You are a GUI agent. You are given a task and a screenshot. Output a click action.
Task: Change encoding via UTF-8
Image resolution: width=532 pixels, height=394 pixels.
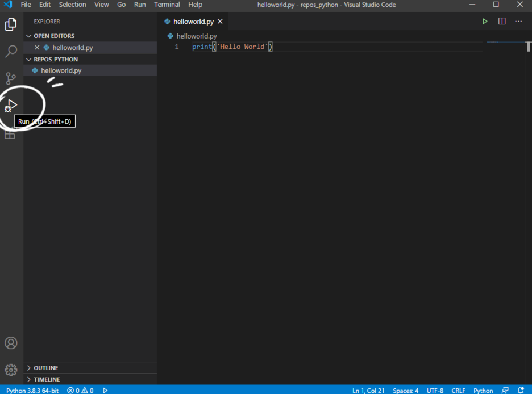point(435,390)
